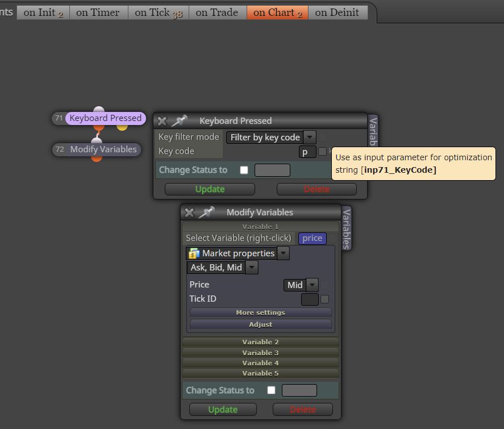Expand the Variable 3 section
The image size is (504, 429).
coord(260,353)
